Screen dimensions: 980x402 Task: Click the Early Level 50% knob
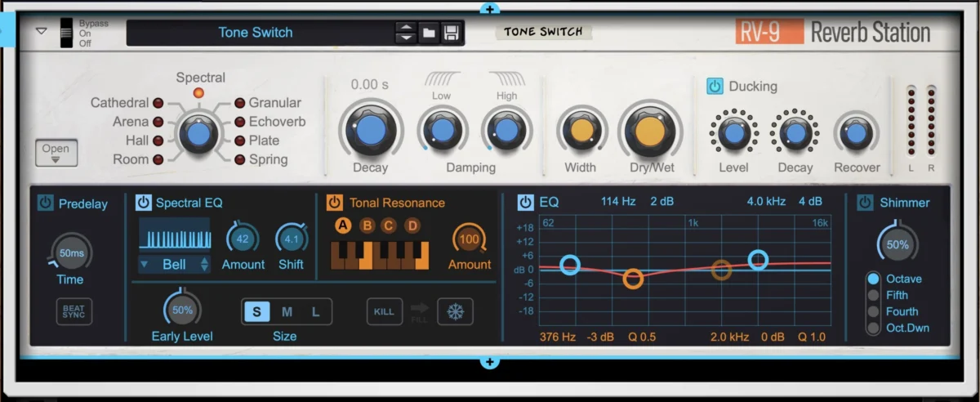[182, 310]
